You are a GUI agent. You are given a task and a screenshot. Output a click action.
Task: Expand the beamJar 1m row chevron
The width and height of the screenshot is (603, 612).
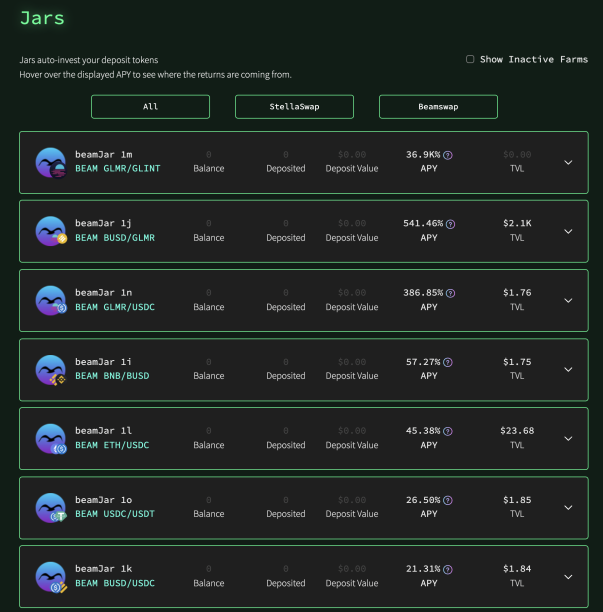568,162
